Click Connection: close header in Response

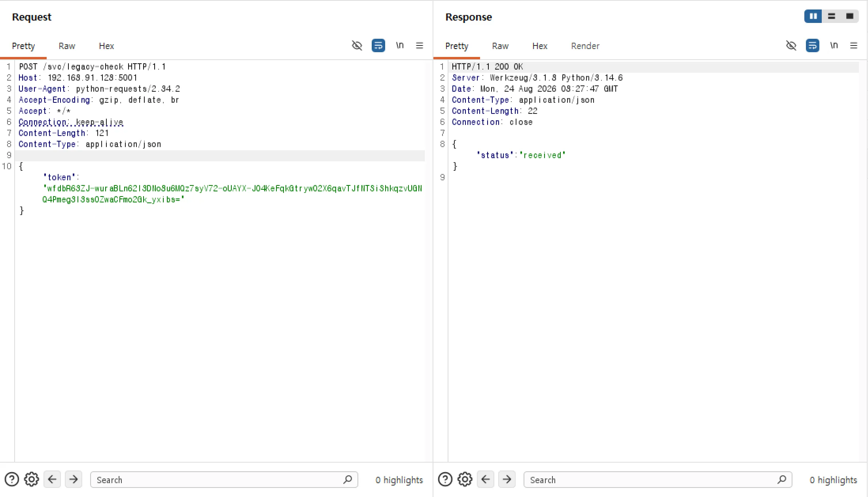click(492, 122)
